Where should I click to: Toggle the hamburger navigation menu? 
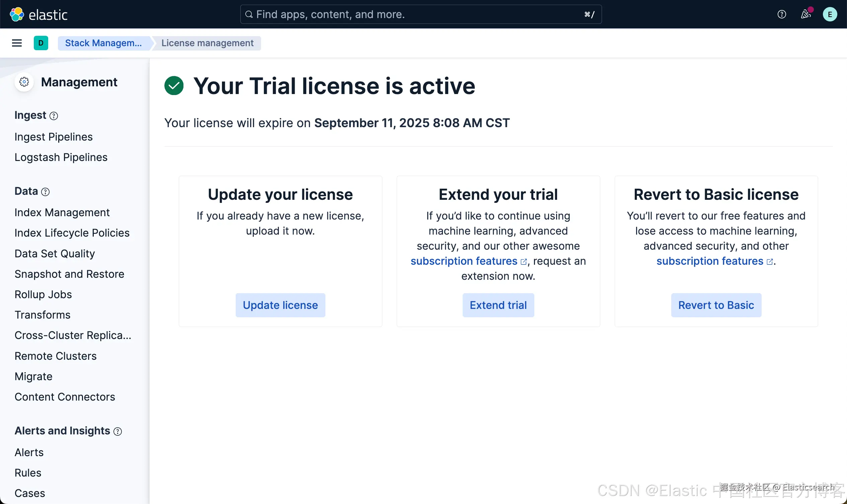tap(17, 43)
